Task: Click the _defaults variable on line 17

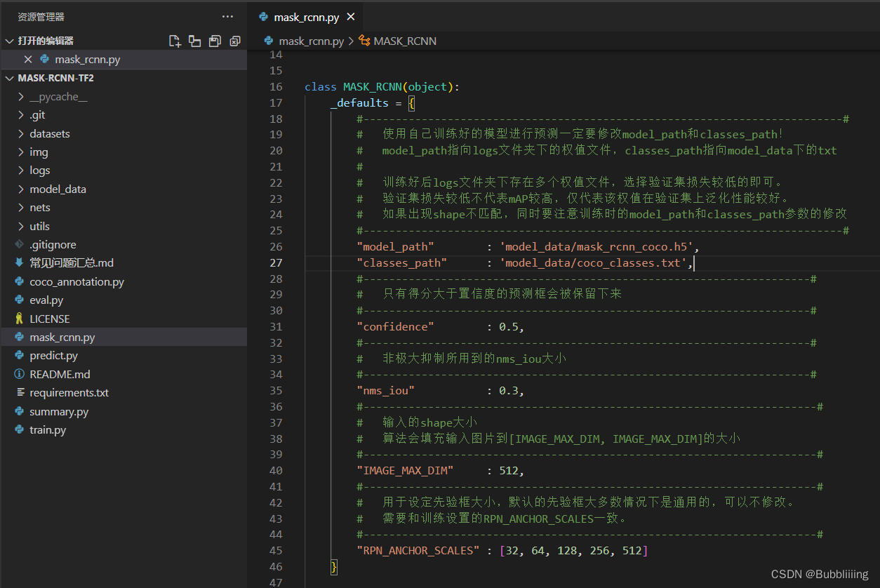Action: (359, 102)
